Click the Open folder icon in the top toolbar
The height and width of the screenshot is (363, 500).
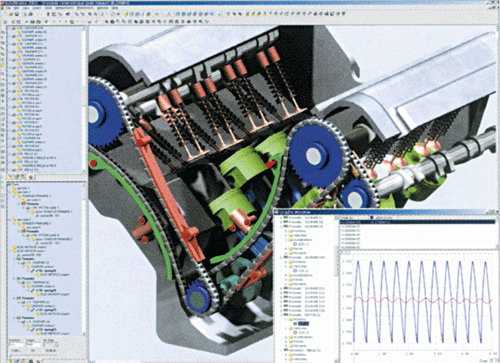[11, 14]
